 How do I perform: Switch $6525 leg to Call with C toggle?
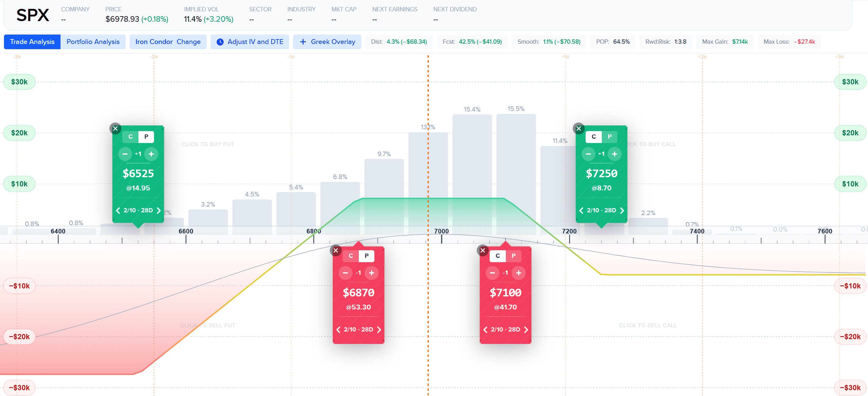[x=131, y=137]
